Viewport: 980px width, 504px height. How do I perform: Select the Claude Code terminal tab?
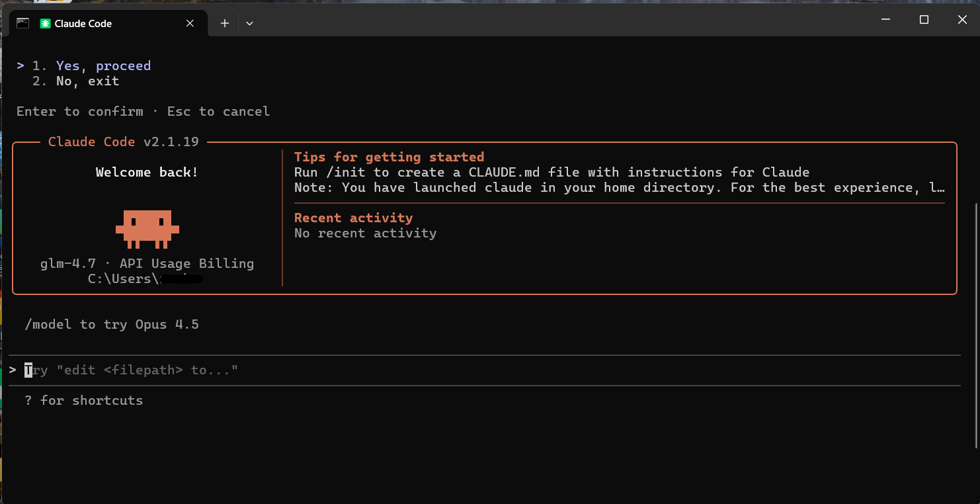pyautogui.click(x=108, y=23)
